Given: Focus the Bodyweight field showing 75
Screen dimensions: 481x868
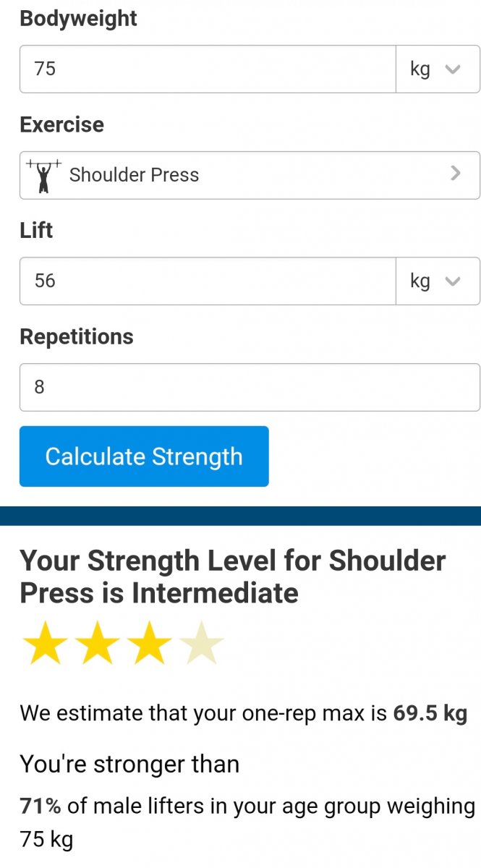Looking at the screenshot, I should click(207, 69).
